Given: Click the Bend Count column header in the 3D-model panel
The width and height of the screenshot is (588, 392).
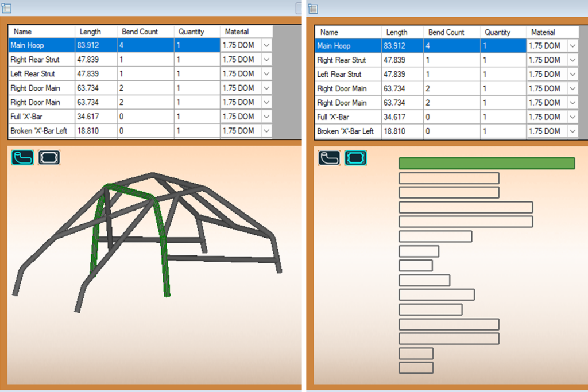Looking at the screenshot, I should (145, 32).
